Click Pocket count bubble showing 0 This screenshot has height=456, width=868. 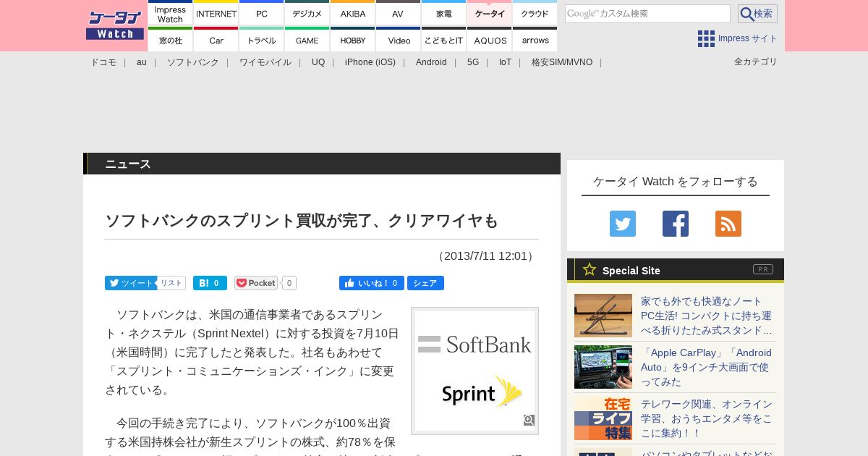(x=289, y=283)
